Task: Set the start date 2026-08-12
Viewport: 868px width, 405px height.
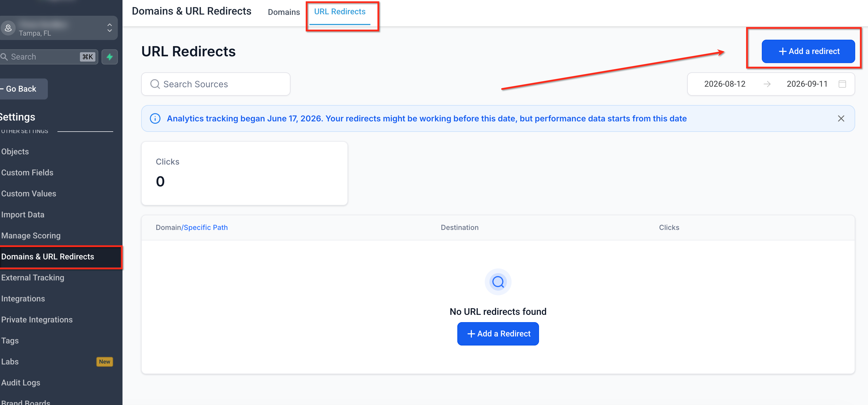Action: (x=724, y=84)
